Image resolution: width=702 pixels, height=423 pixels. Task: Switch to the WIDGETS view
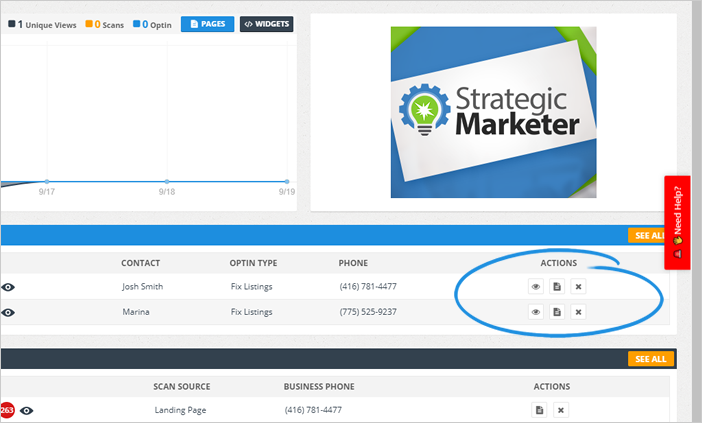point(266,24)
